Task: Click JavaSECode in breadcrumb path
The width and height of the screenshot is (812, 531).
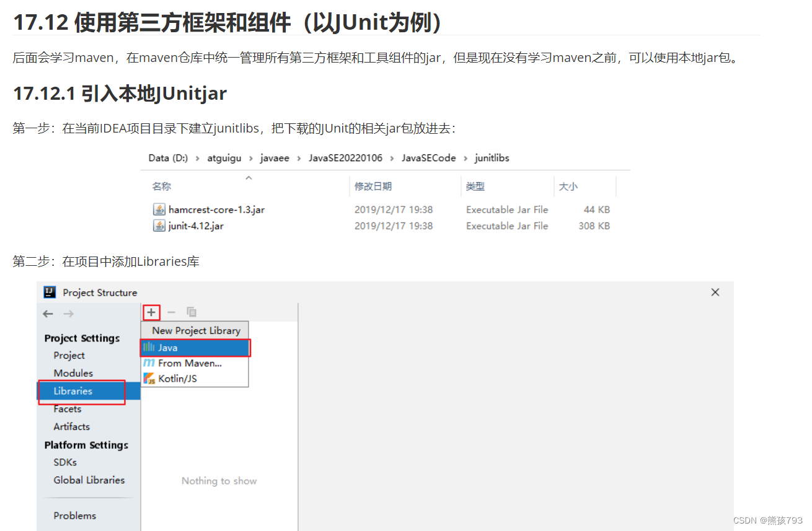Action: coord(428,158)
